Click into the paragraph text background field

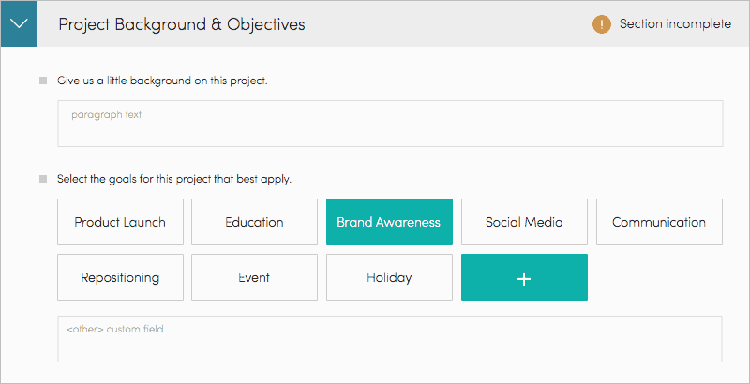coord(390,123)
